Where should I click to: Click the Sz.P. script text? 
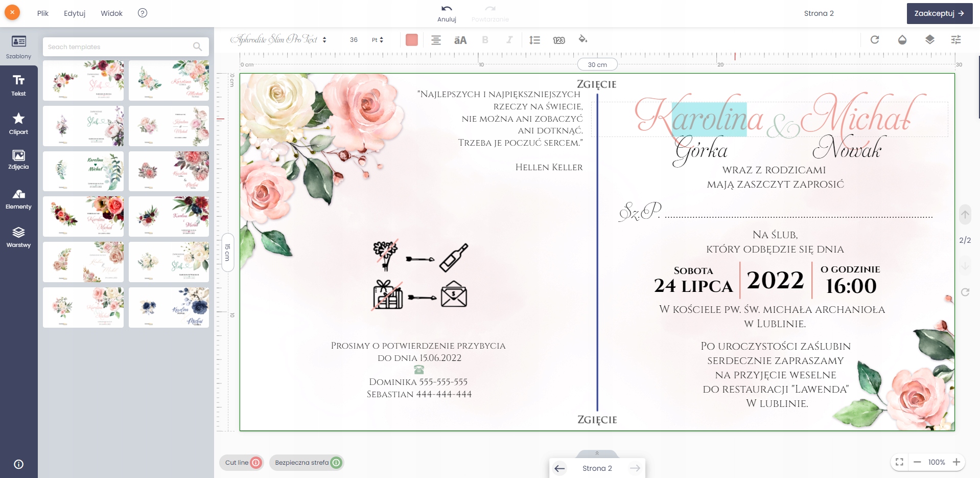640,211
